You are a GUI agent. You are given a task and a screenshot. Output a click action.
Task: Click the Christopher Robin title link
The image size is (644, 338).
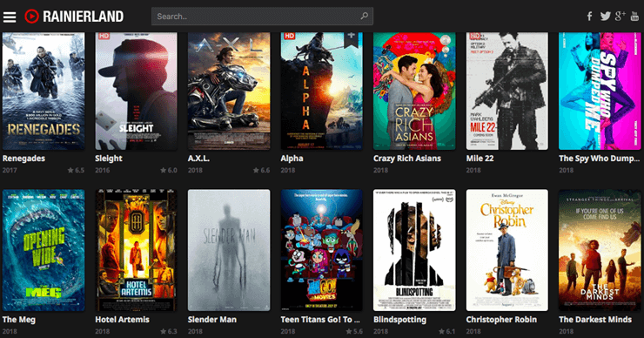click(x=501, y=320)
